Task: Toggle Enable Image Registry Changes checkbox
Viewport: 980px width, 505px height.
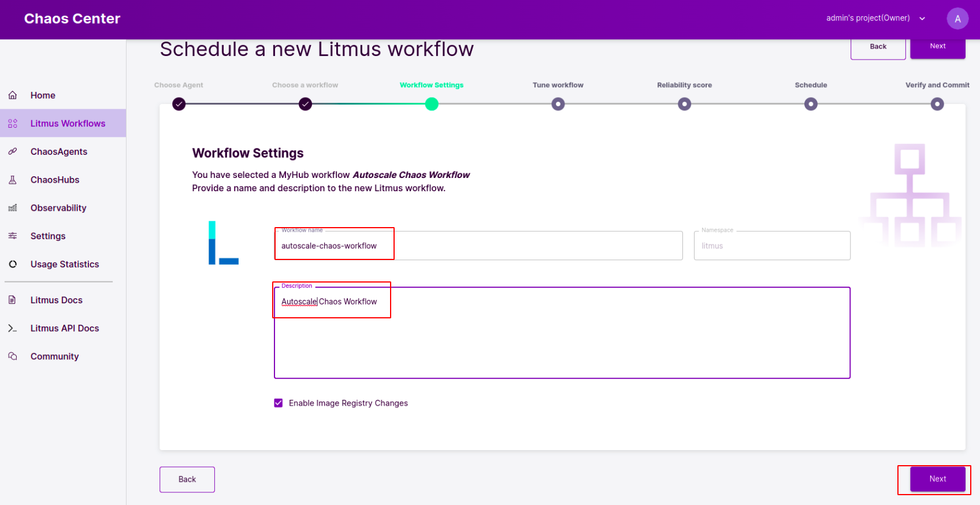Action: point(279,403)
